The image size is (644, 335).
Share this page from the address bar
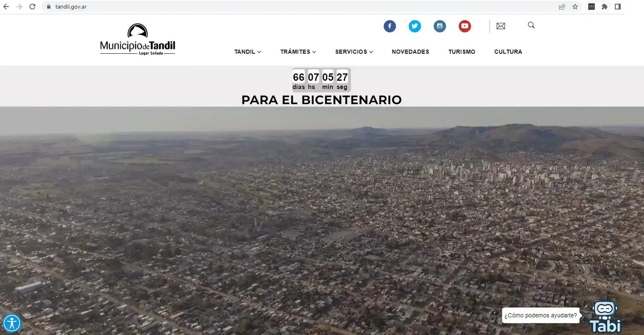562,7
